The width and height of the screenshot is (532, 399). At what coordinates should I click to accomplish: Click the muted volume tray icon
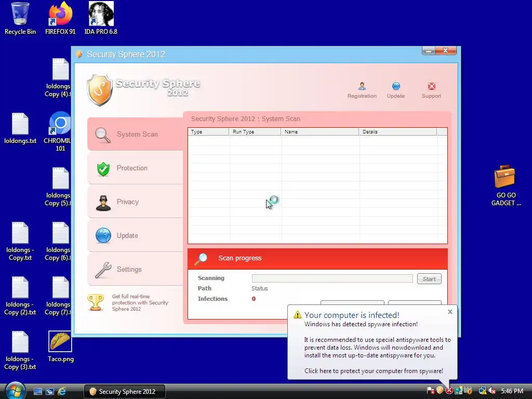click(492, 391)
